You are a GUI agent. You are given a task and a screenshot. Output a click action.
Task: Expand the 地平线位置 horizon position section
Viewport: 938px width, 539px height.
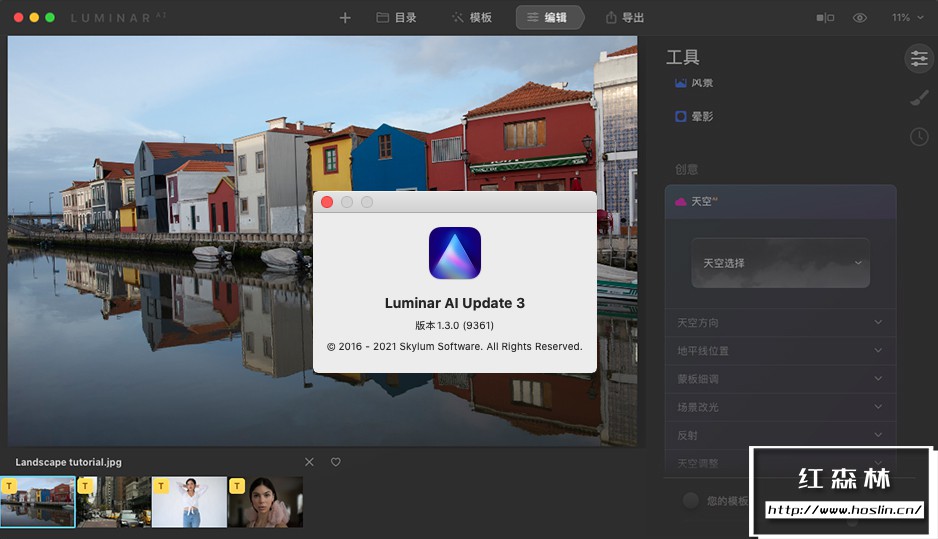(x=780, y=351)
